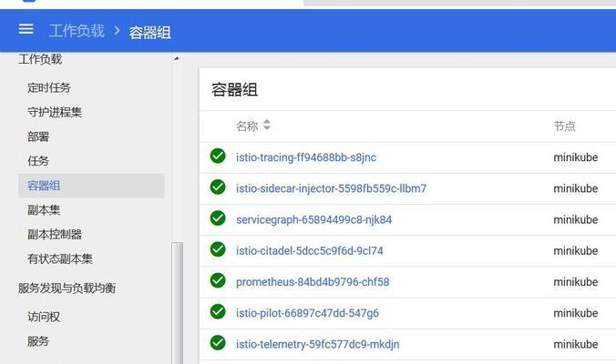Click minikube node in istio-telemetry row

[576, 344]
